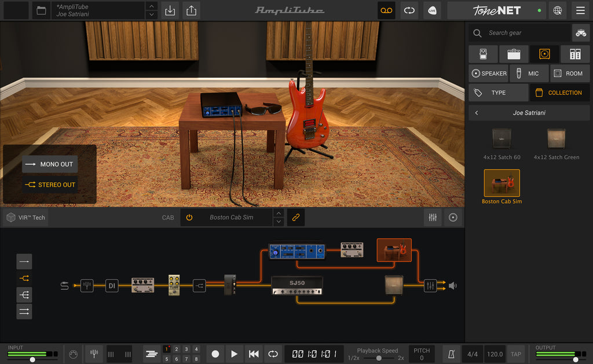The image size is (593, 364).
Task: Click the speaker view icon in cab bar
Action: (x=453, y=218)
